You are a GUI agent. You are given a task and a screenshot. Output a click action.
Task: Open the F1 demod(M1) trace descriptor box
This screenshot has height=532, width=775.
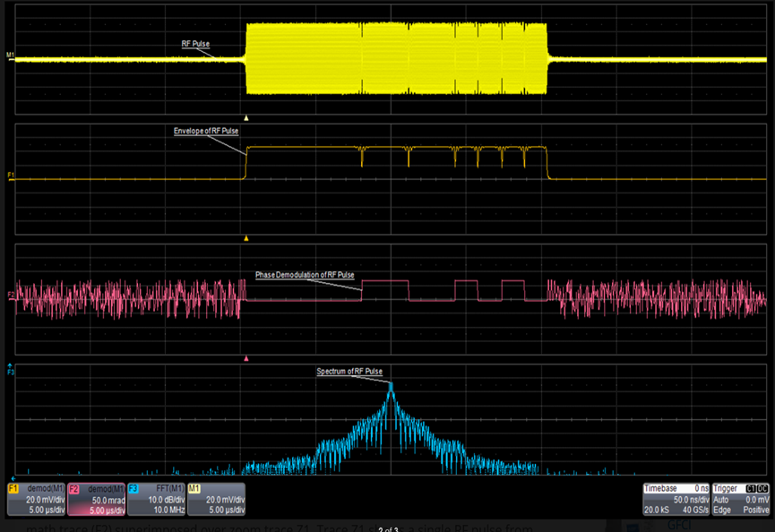point(37,499)
